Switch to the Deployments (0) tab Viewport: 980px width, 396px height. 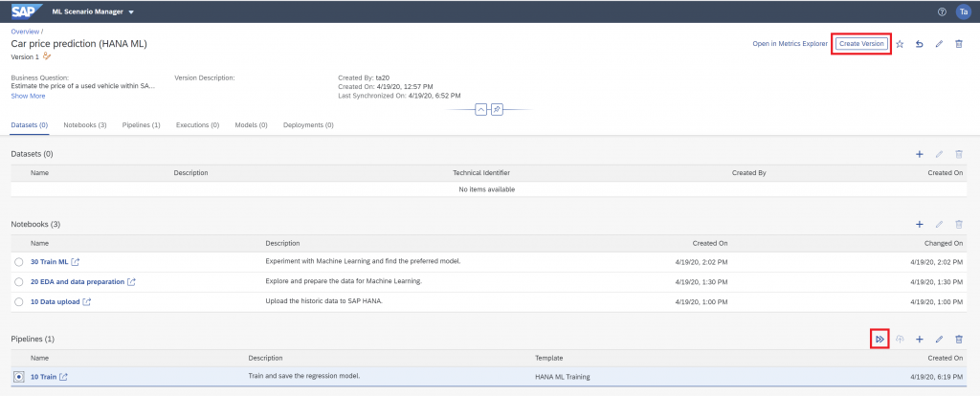[308, 125]
